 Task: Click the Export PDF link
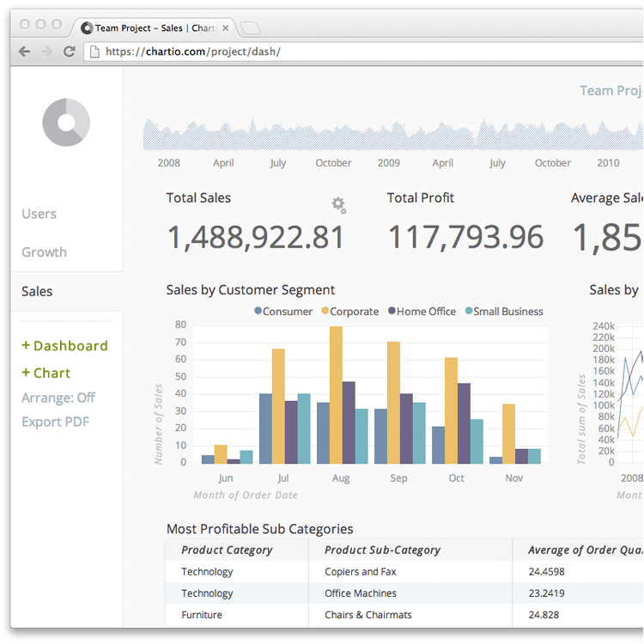click(x=56, y=422)
